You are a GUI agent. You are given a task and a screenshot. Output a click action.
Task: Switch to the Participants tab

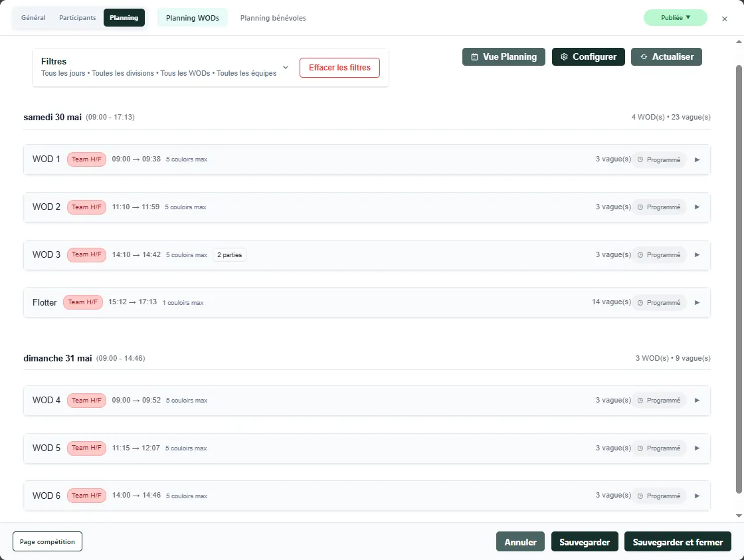[x=77, y=18]
